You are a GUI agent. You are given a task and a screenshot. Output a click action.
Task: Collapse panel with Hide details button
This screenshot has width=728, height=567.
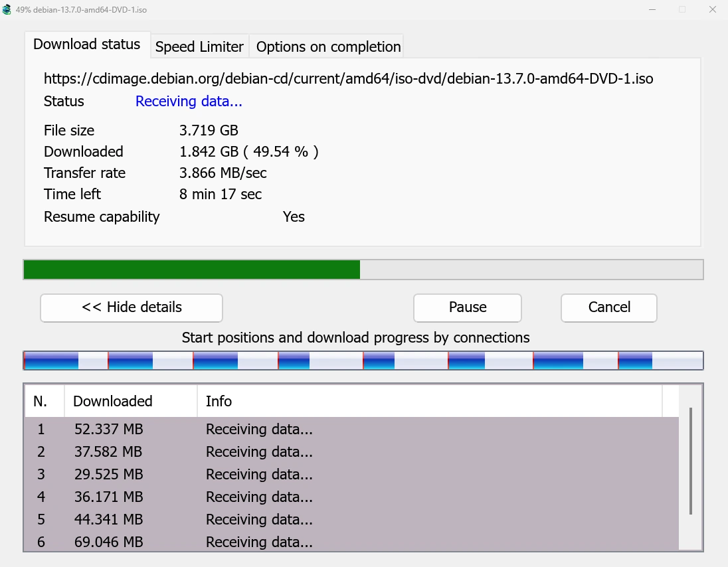pyautogui.click(x=132, y=307)
